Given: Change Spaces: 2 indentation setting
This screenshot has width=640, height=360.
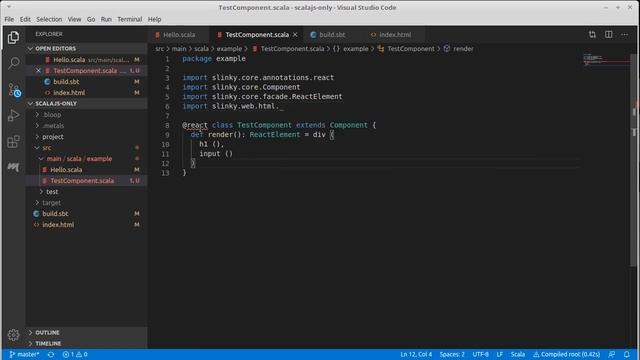Looking at the screenshot, I should (452, 354).
